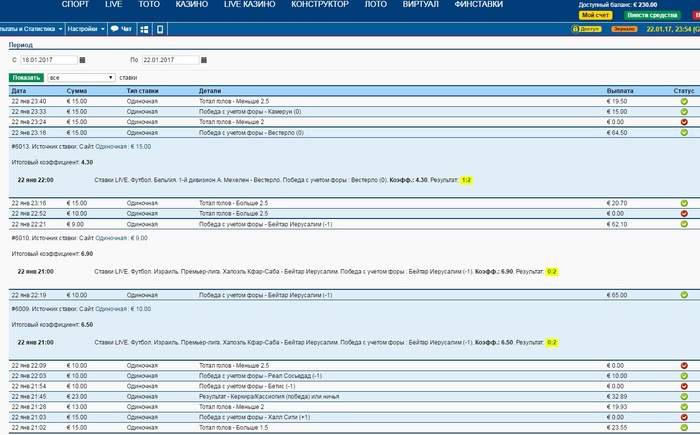
Task: Click highlighted result 0:2 in bet #6010
Action: (x=552, y=272)
